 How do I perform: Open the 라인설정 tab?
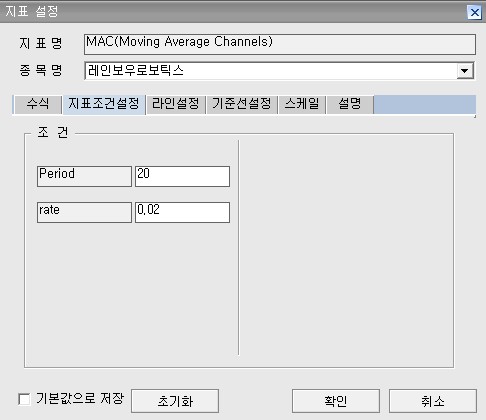(x=176, y=104)
